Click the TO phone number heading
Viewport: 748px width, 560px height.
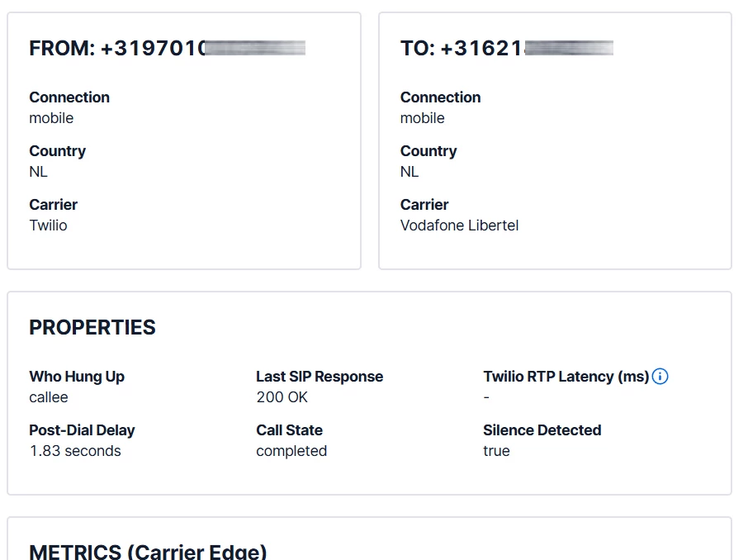pyautogui.click(x=506, y=49)
